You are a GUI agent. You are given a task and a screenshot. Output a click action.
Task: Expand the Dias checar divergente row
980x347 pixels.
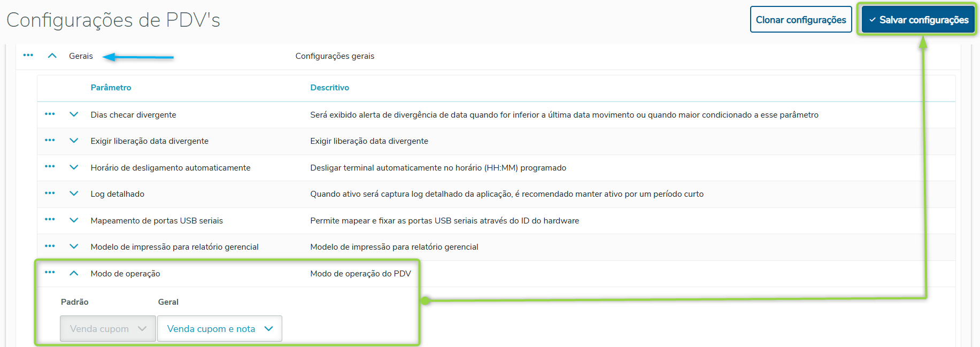[74, 114]
